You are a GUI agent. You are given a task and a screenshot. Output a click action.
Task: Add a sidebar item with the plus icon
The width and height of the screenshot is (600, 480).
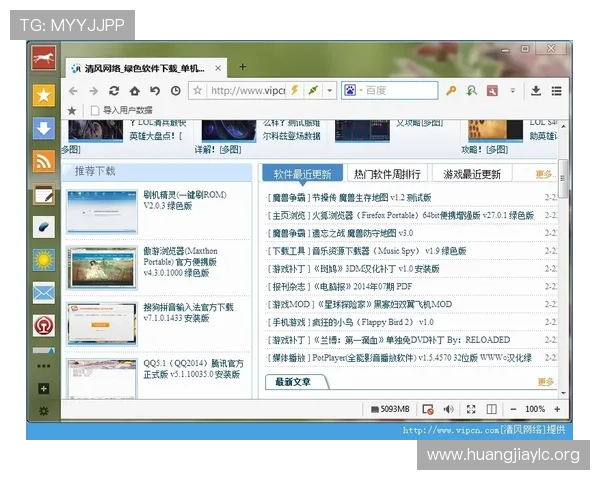click(44, 389)
